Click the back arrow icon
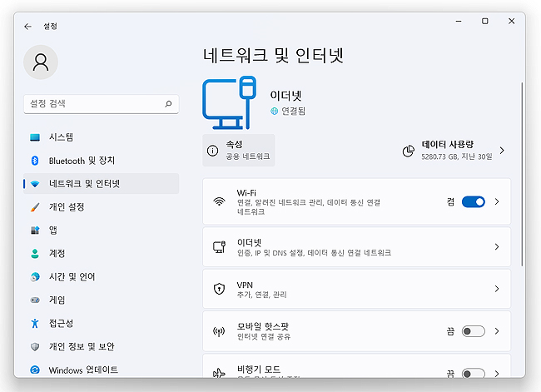The width and height of the screenshot is (541, 392). tap(28, 27)
